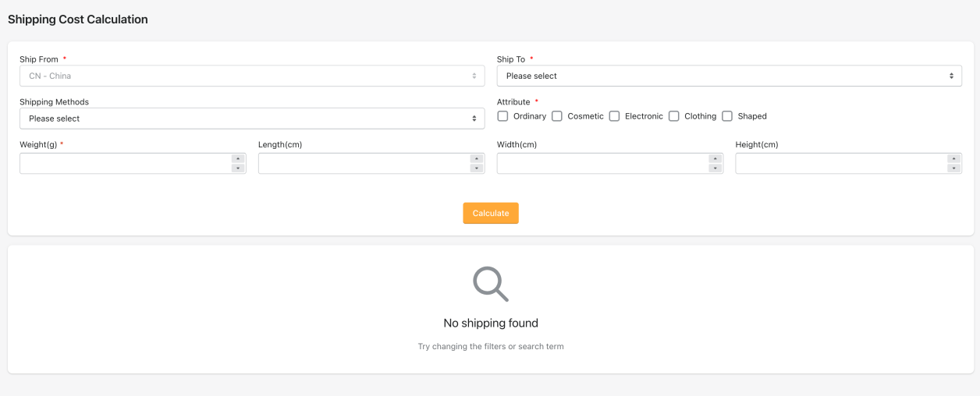The width and height of the screenshot is (980, 396).
Task: Click the 'Length(cm)' field label
Action: tap(280, 145)
